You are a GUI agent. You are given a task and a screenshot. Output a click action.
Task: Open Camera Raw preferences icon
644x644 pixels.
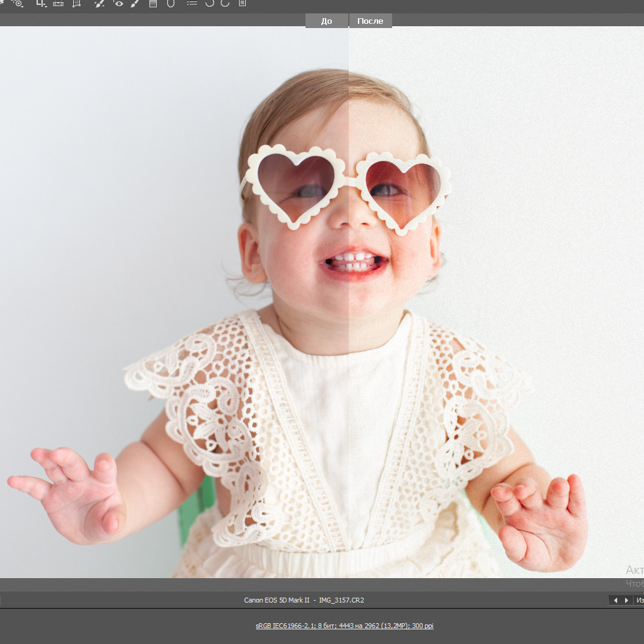191,4
